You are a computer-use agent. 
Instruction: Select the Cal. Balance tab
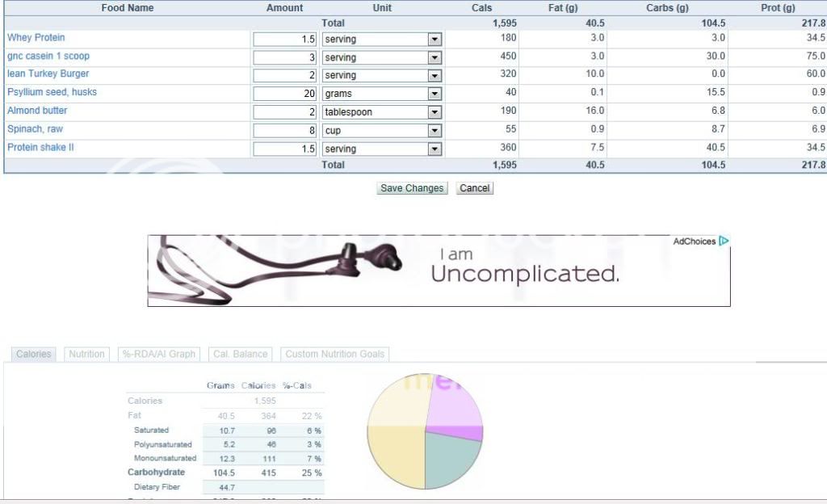(239, 354)
